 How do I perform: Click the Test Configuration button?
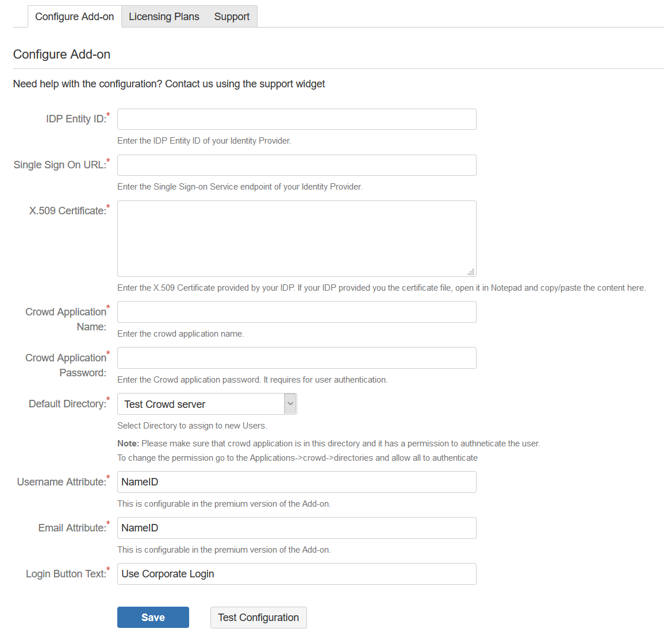(258, 618)
